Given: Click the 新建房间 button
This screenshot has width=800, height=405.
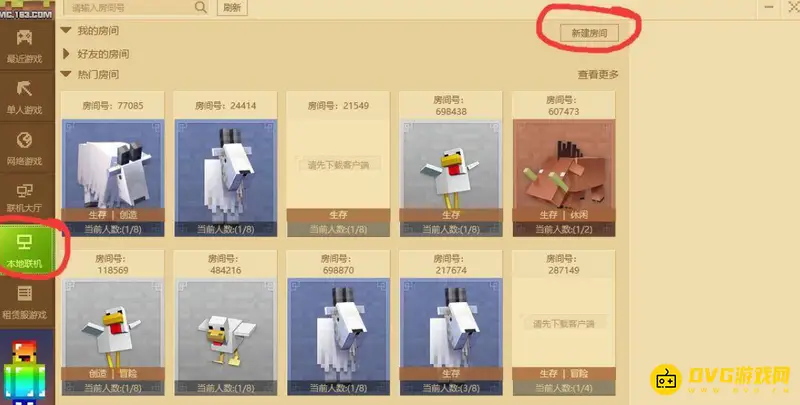Looking at the screenshot, I should pos(589,33).
